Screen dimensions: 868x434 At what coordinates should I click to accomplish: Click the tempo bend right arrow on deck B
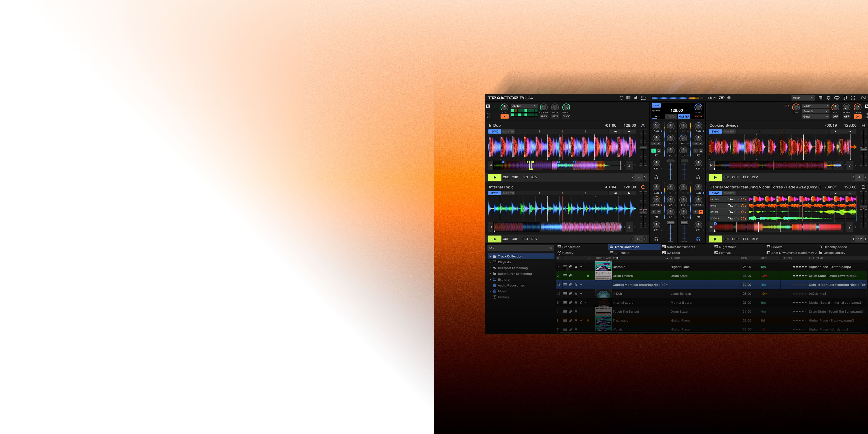tap(850, 132)
